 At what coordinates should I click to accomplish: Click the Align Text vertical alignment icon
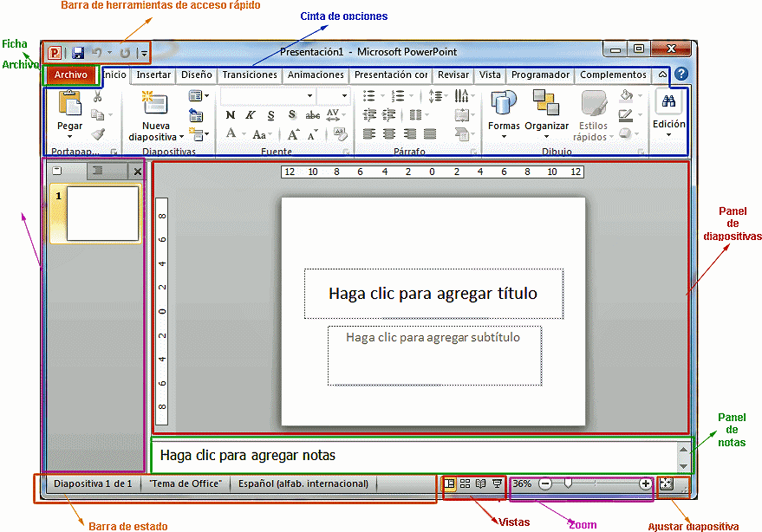click(460, 115)
